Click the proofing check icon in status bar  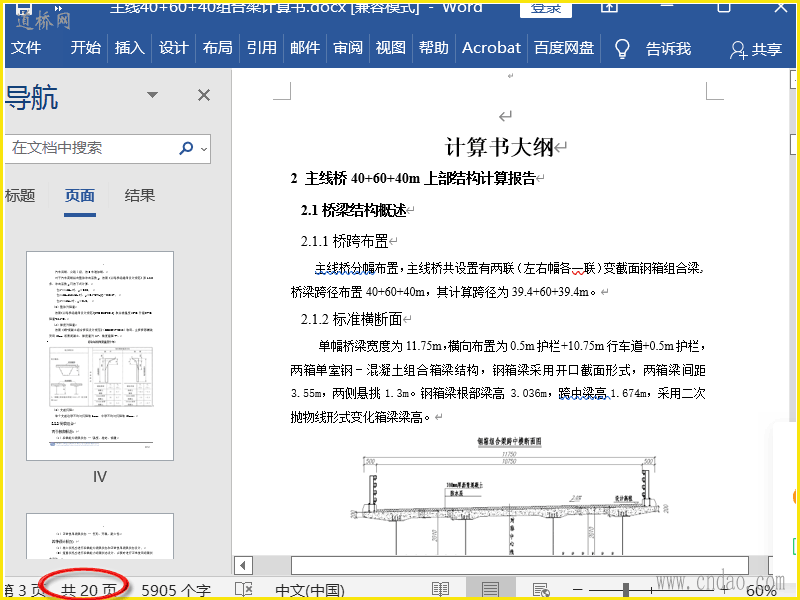tap(244, 590)
